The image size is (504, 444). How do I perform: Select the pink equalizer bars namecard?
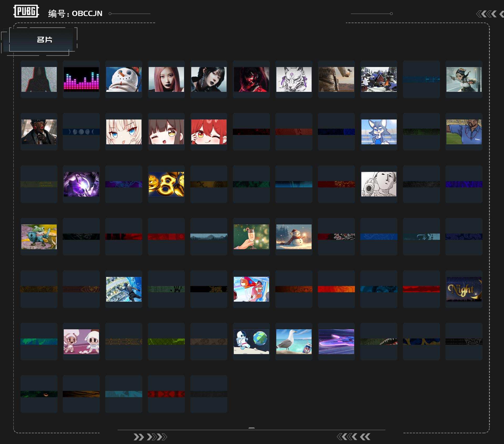(x=81, y=79)
